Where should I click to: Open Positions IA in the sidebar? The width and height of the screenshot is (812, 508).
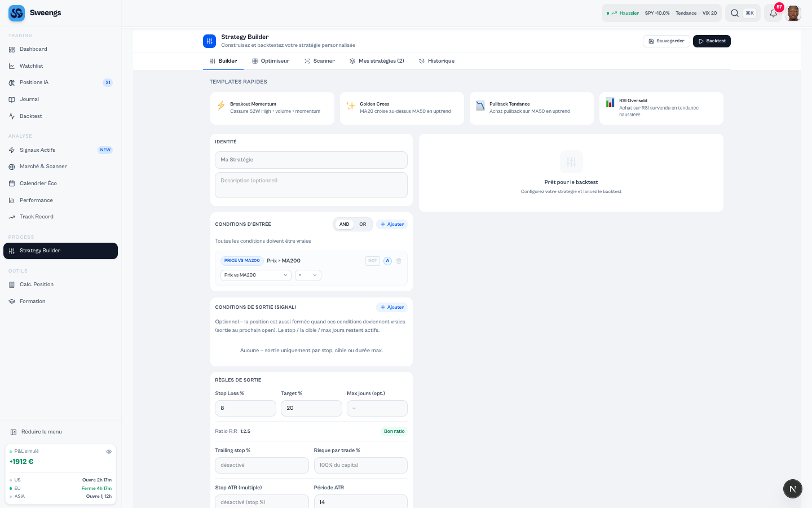(60, 82)
